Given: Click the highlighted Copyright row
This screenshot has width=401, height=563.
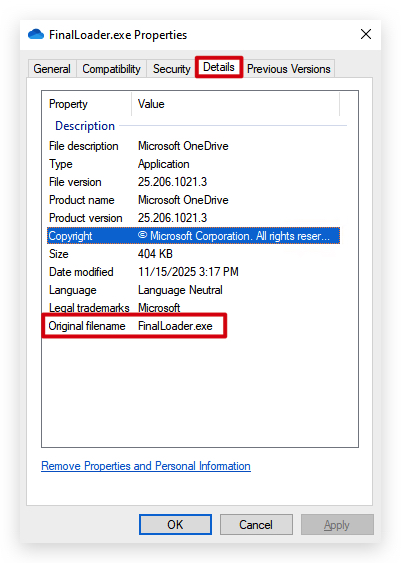Looking at the screenshot, I should pos(193,236).
